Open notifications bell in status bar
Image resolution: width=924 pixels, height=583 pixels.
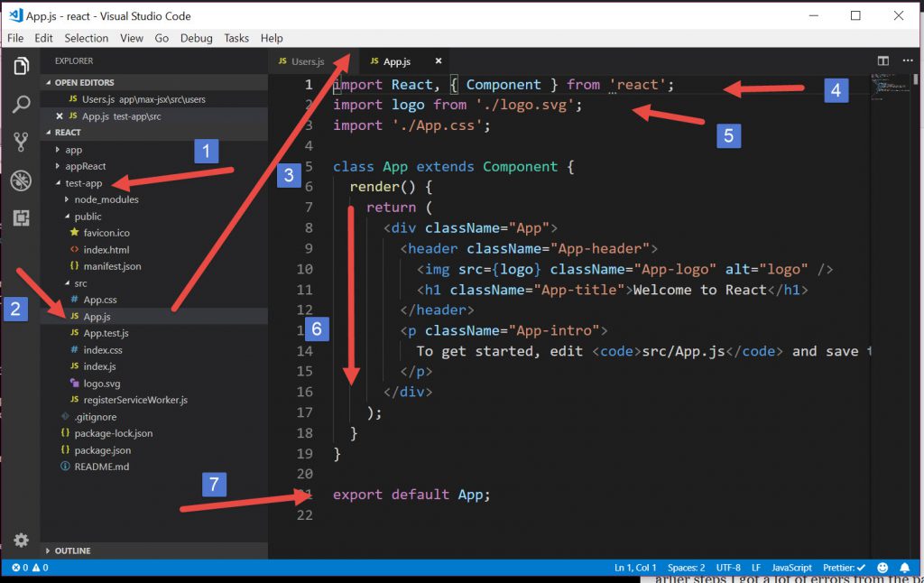904,568
